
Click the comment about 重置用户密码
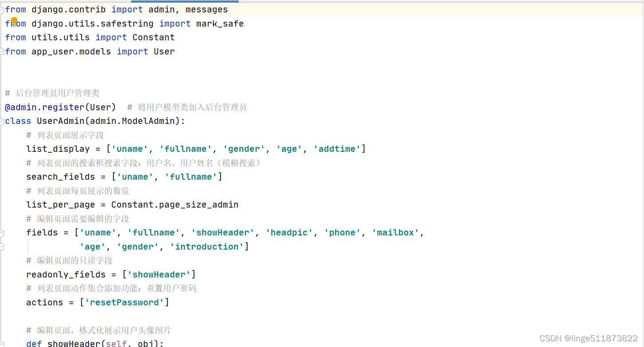pyautogui.click(x=111, y=288)
